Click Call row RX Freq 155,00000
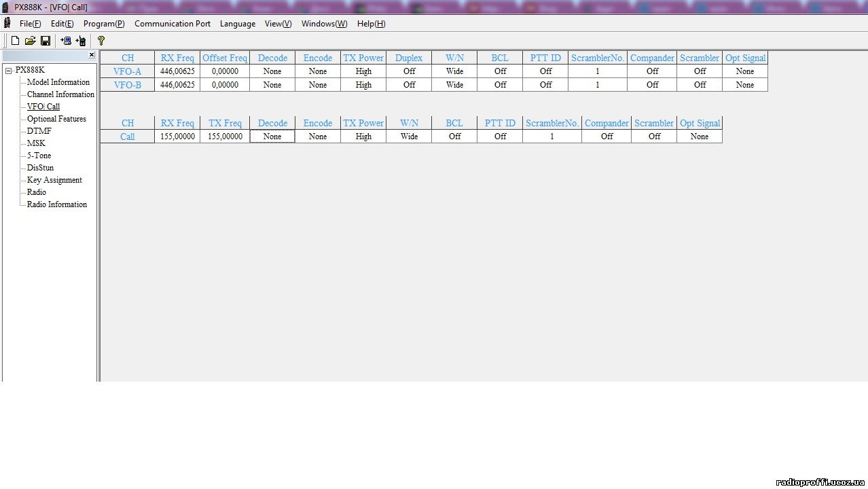The height and width of the screenshot is (489, 868). (x=177, y=137)
